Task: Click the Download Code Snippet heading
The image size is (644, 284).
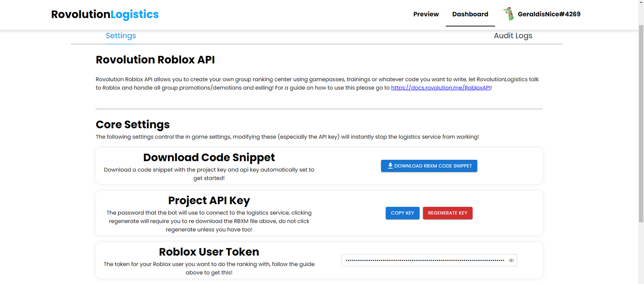Action: 209,157
